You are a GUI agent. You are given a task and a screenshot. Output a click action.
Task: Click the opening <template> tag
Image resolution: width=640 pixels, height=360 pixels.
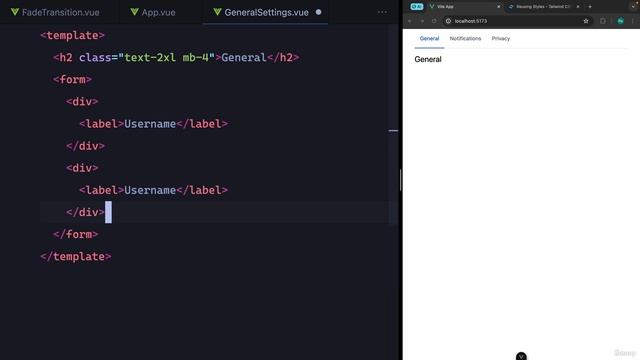point(72,36)
